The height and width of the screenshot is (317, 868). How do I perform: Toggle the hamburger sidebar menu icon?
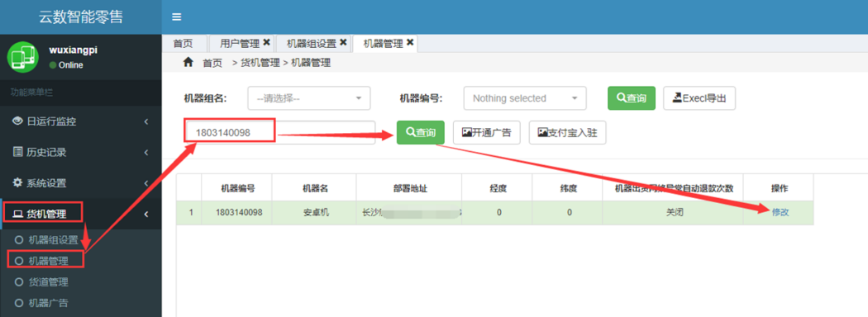(177, 17)
